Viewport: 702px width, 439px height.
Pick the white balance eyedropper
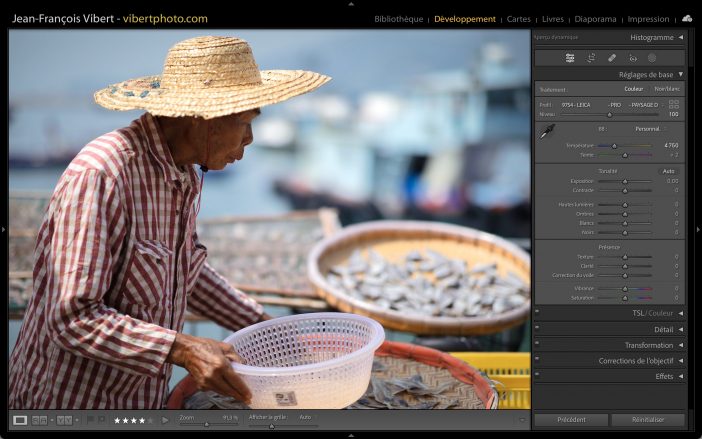coord(547,132)
